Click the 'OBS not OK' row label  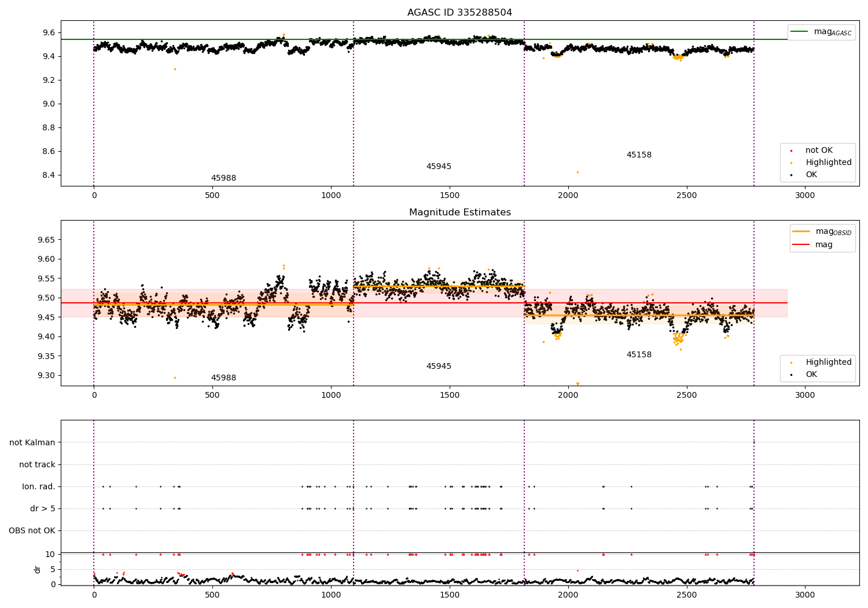32,531
